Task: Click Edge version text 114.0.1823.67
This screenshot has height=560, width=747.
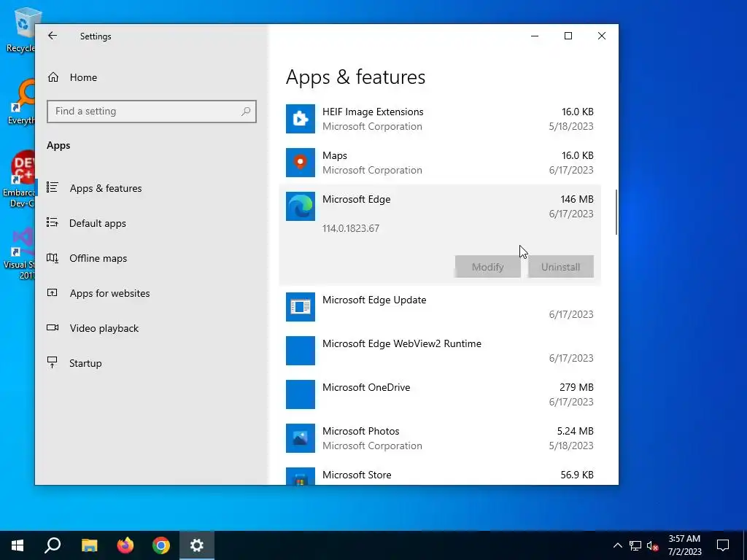Action: coord(351,228)
